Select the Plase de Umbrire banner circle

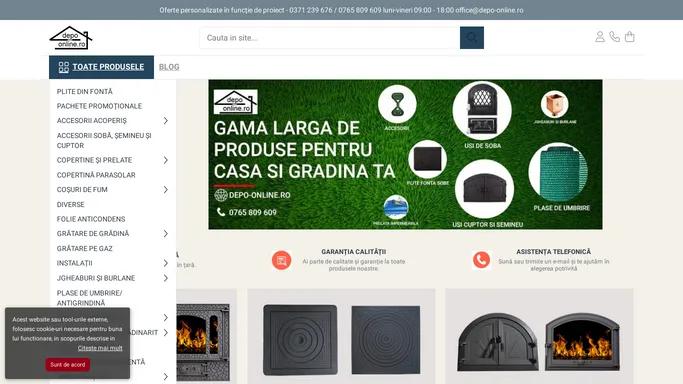[558, 172]
